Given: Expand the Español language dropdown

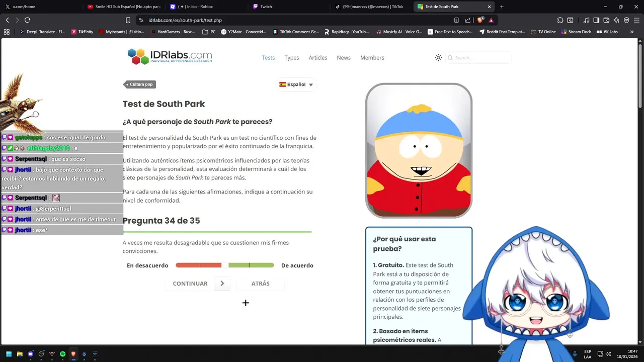Looking at the screenshot, I should [x=297, y=84].
